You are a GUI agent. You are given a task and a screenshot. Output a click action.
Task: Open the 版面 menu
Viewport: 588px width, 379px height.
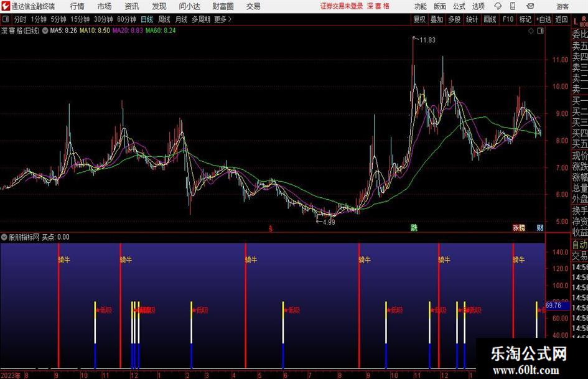(439, 6)
